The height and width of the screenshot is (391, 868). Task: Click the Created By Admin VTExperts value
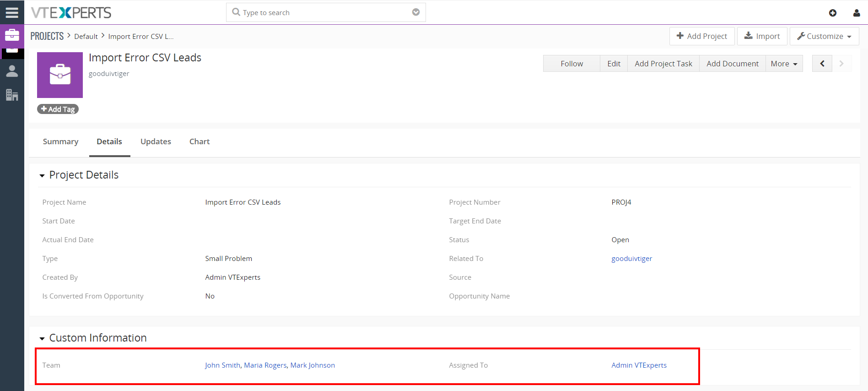(x=232, y=277)
